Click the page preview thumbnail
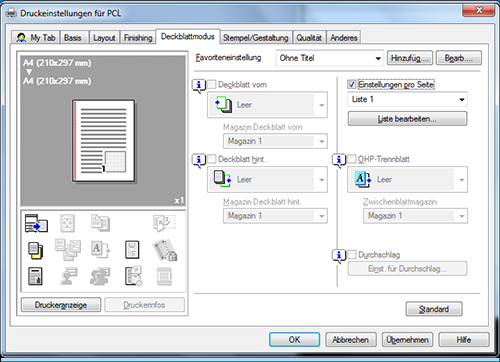The height and width of the screenshot is (362, 500). coord(104,141)
